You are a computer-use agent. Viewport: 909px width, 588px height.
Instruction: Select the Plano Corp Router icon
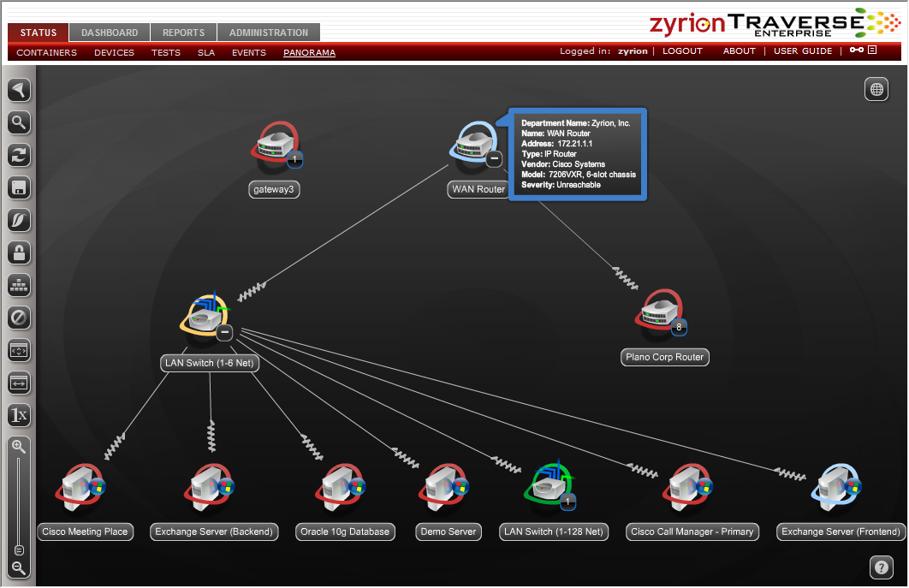coord(660,313)
